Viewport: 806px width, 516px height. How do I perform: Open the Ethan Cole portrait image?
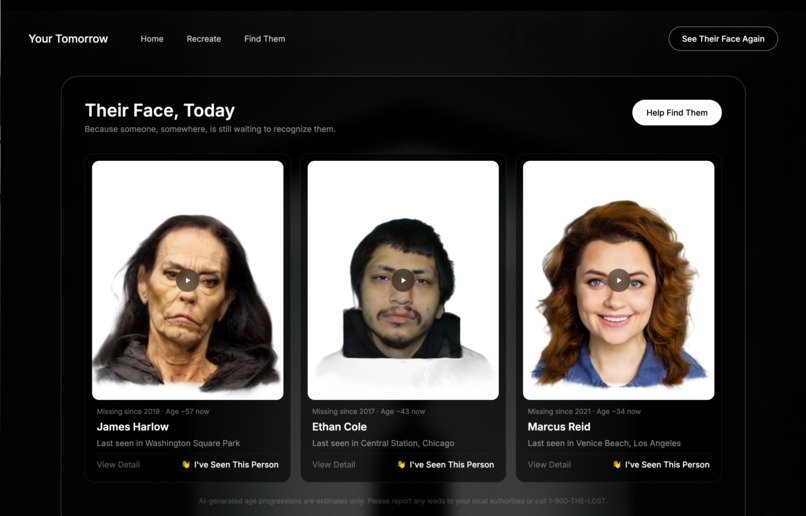tap(403, 280)
